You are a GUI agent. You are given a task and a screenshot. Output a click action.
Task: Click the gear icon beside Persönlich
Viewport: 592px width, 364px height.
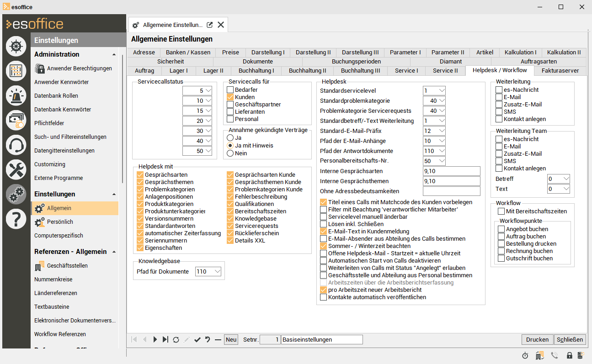39,222
